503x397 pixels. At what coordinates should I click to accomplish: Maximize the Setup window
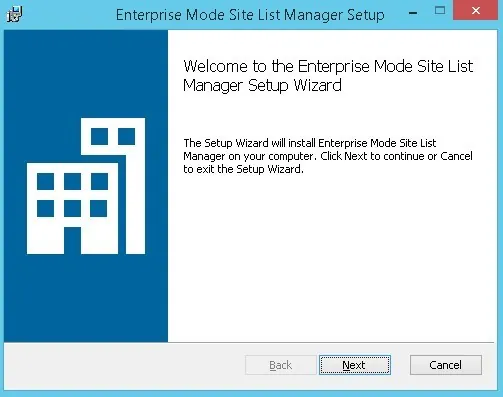tap(440, 11)
